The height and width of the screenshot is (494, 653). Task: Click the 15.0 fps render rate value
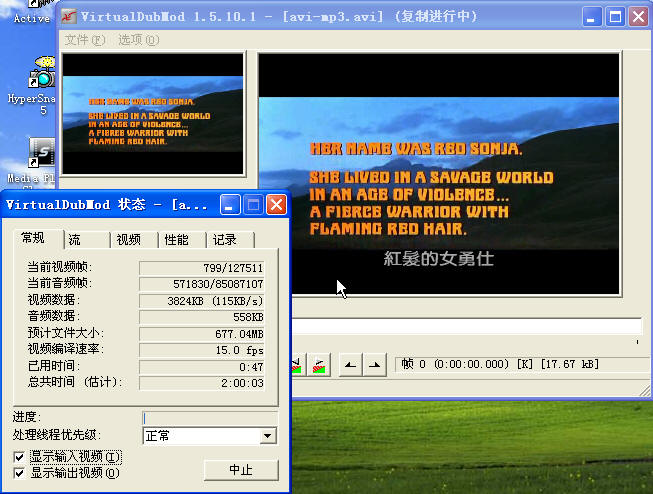pyautogui.click(x=202, y=350)
